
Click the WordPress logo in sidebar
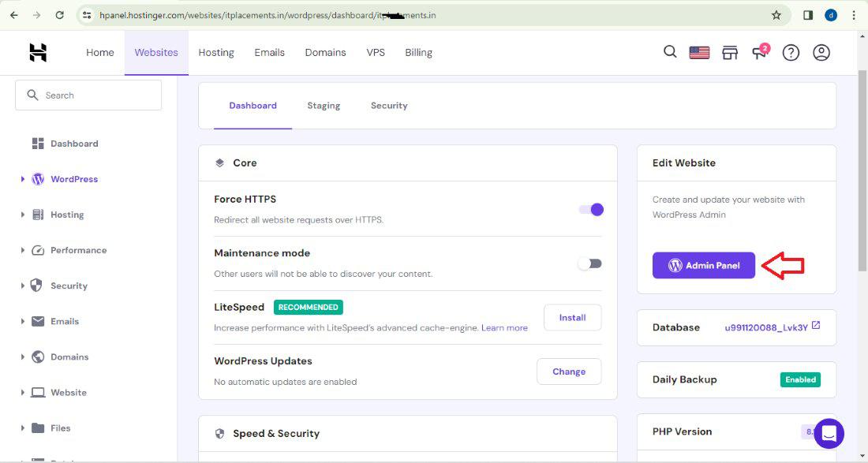38,179
